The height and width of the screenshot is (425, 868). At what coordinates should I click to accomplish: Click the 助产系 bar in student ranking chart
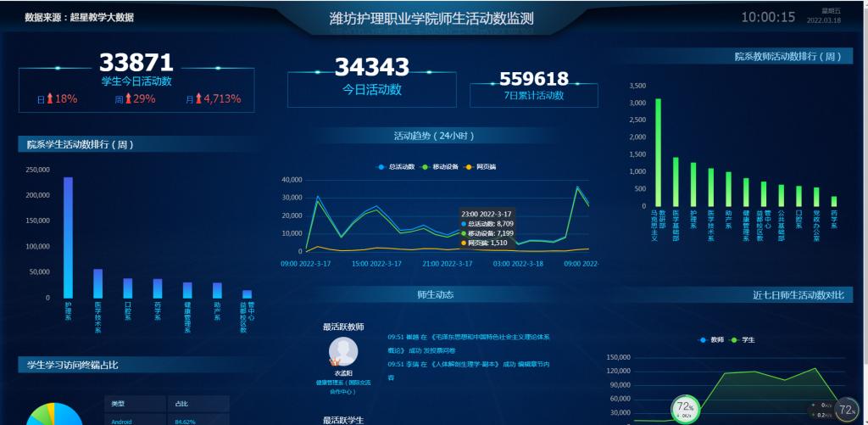pos(218,290)
